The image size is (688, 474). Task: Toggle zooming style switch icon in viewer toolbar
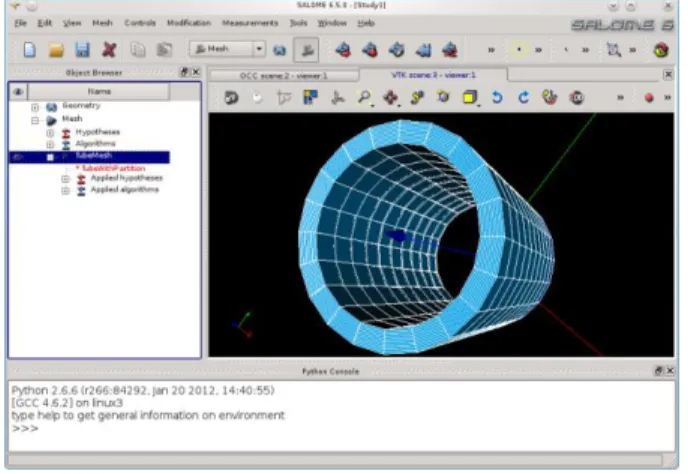pos(284,97)
